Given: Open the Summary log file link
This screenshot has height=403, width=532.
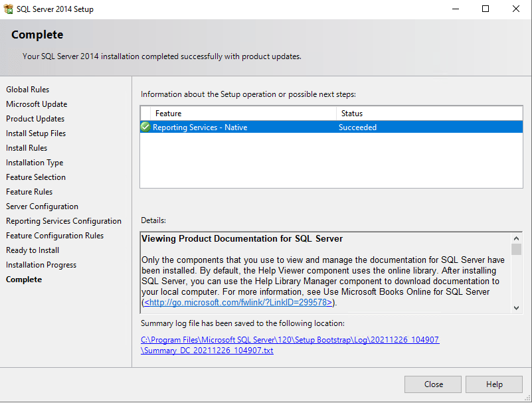Looking at the screenshot, I should tap(290, 345).
